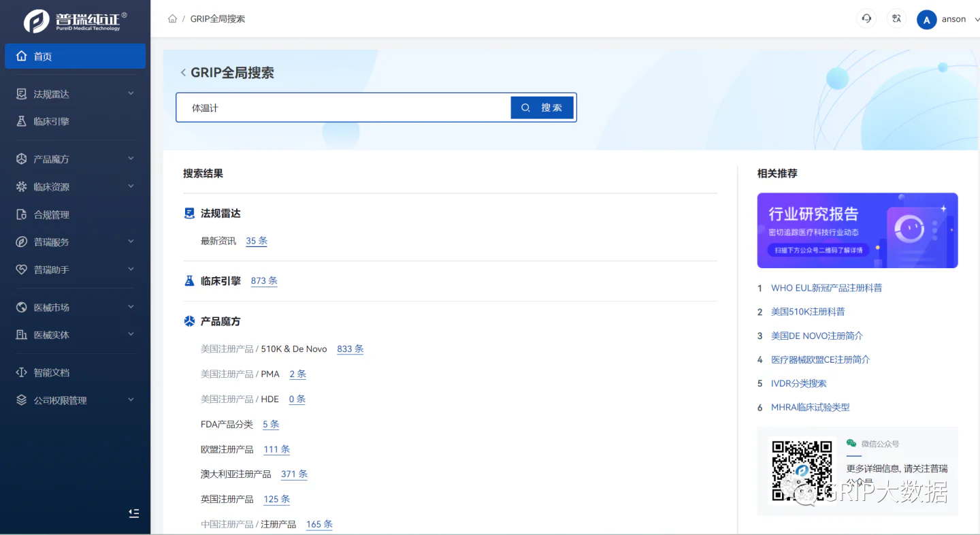Viewport: 980px width, 535px height.
Task: Click the PureID company logo
Action: pyautogui.click(x=75, y=20)
